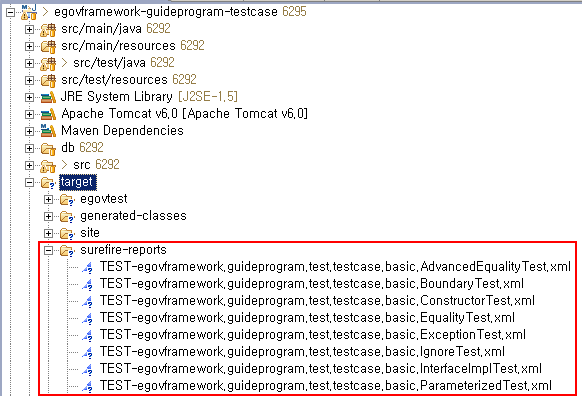Viewport: 582px width, 396px height.
Task: Expand the src/test/java node
Action: click(29, 63)
